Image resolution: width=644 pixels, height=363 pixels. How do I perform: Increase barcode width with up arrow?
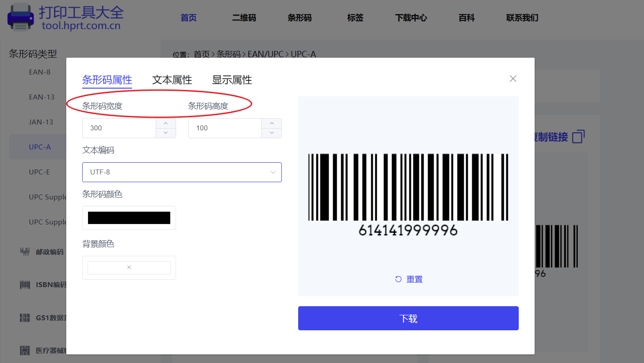click(x=166, y=123)
